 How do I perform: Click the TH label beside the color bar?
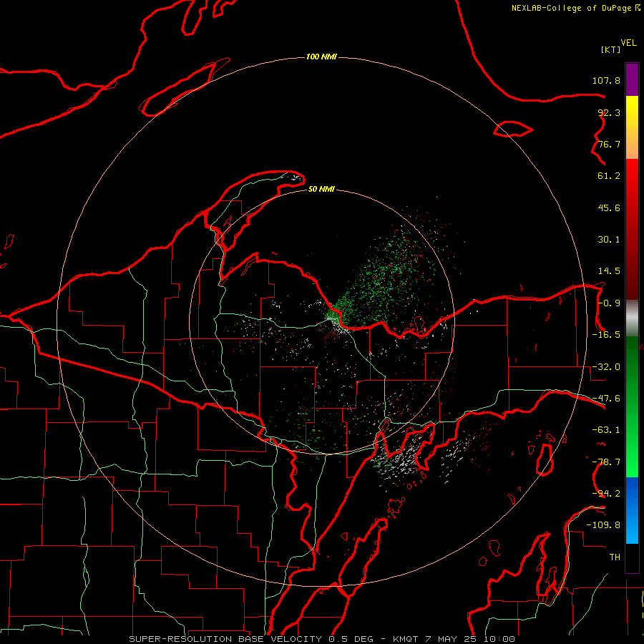tap(615, 557)
